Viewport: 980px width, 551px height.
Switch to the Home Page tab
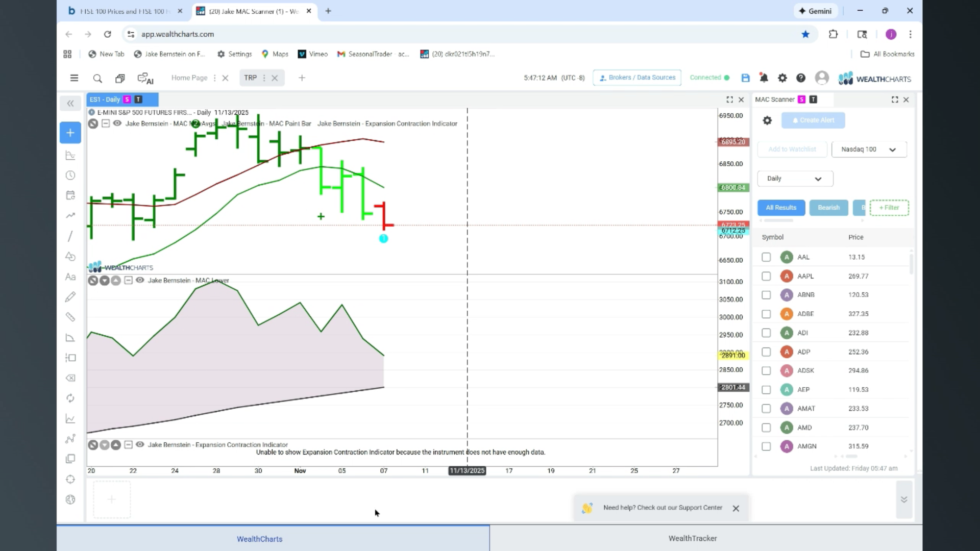pyautogui.click(x=189, y=78)
